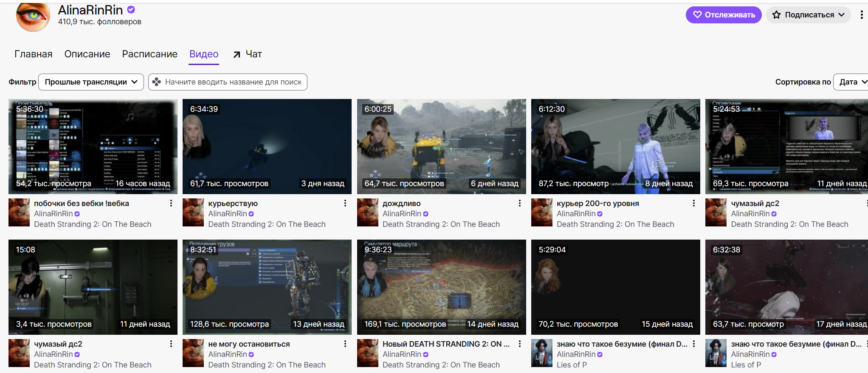Click AlinaRinRin channel link under 'курьер 200-го уровня'
Viewport: 868px width, 373px height.
coord(576,214)
